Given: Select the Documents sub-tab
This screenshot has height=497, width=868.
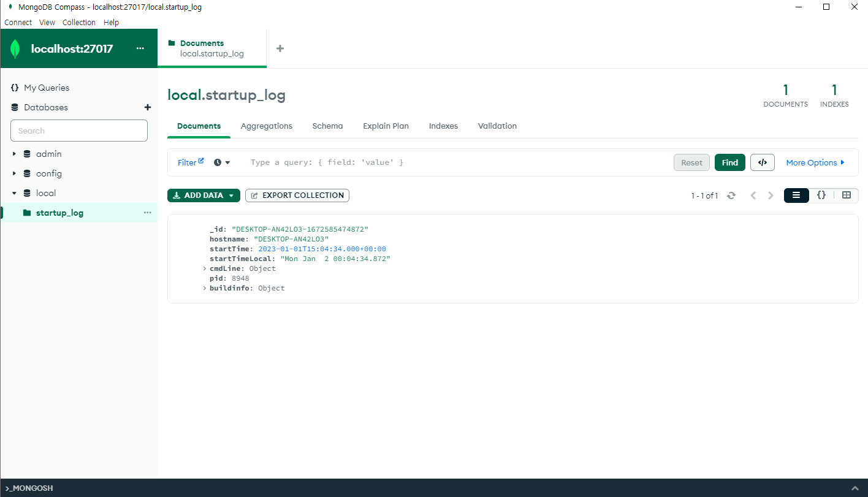Looking at the screenshot, I should pos(199,126).
